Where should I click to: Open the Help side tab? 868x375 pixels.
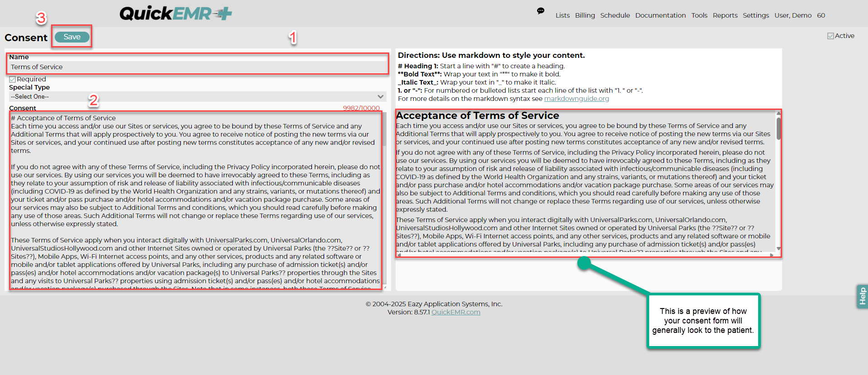click(x=862, y=296)
